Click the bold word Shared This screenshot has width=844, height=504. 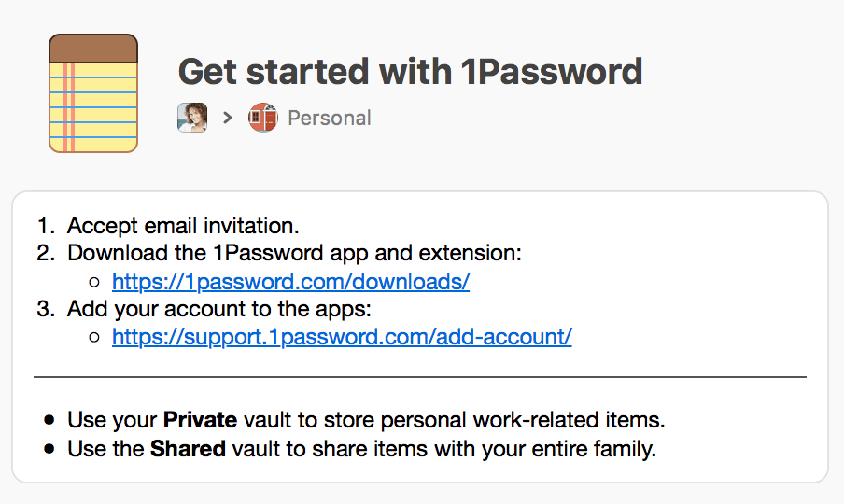click(188, 449)
